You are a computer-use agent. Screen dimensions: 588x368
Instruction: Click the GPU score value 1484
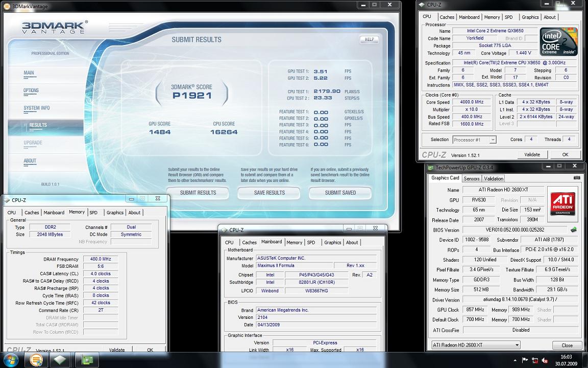tap(160, 132)
